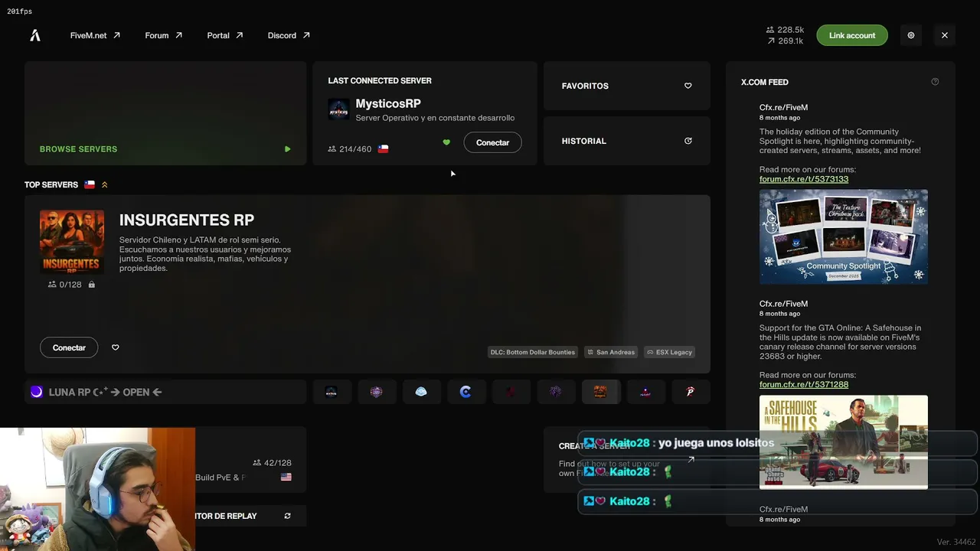The height and width of the screenshot is (551, 980).
Task: Open the Forum link
Action: point(163,35)
